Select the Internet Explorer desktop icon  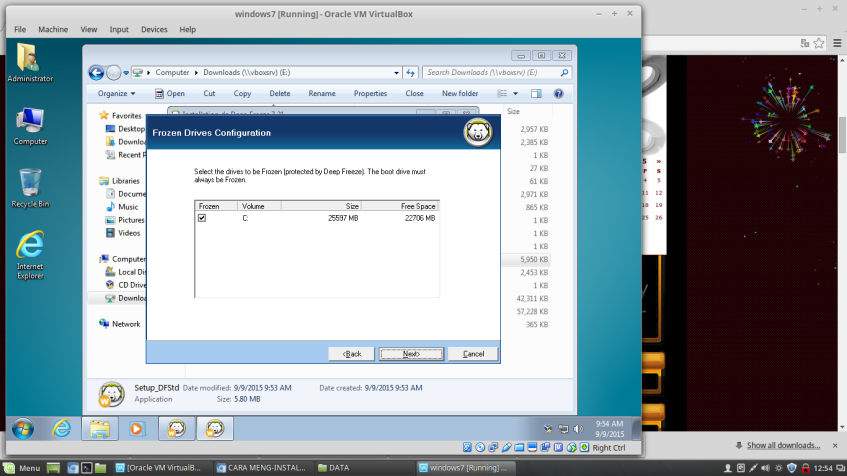pyautogui.click(x=30, y=256)
